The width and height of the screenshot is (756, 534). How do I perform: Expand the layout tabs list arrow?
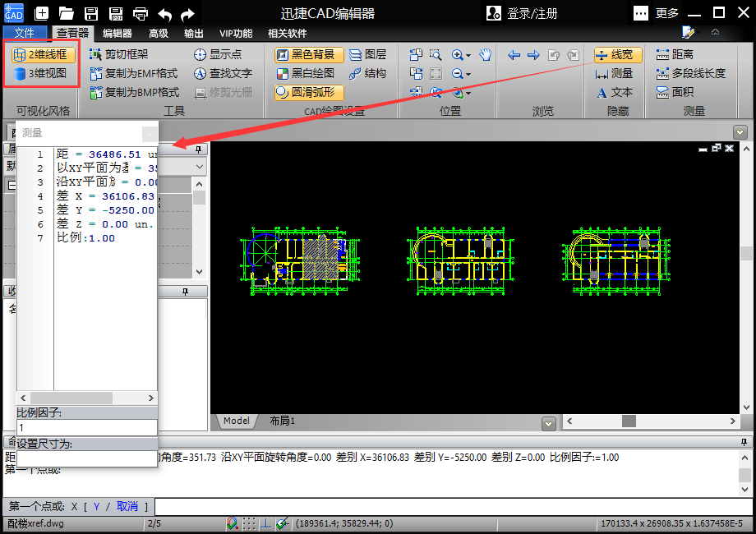coord(548,424)
